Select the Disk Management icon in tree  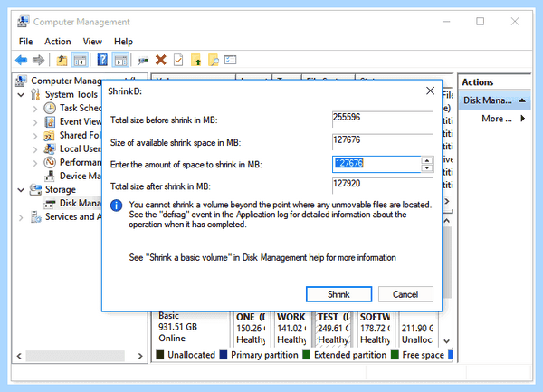(x=50, y=204)
